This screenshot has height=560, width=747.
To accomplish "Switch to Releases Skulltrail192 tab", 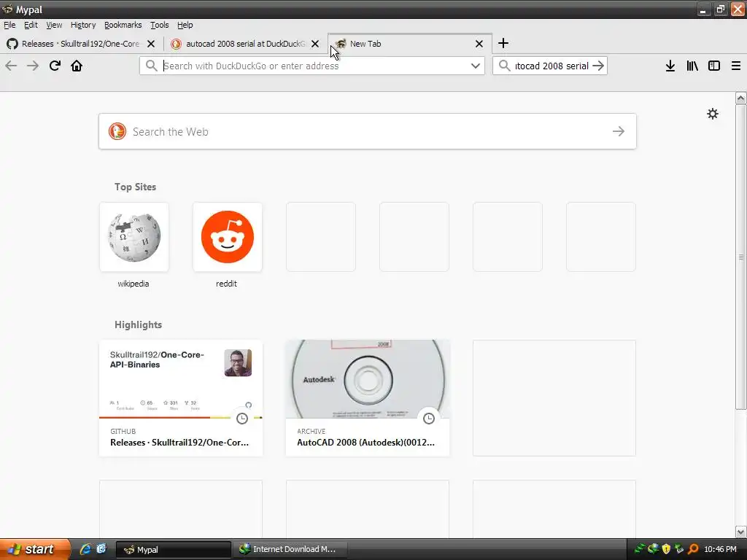I will [81, 44].
